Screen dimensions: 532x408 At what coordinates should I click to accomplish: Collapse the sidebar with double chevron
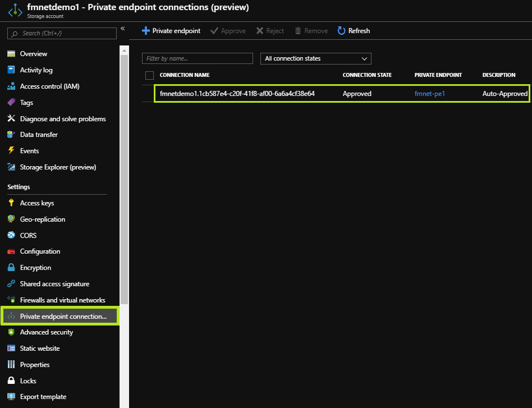(123, 29)
